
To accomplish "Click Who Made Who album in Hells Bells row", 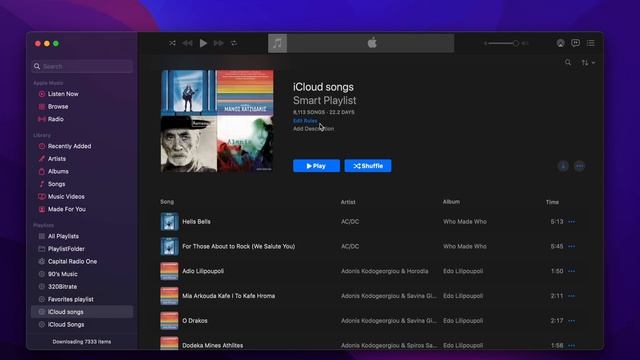I will click(x=465, y=222).
